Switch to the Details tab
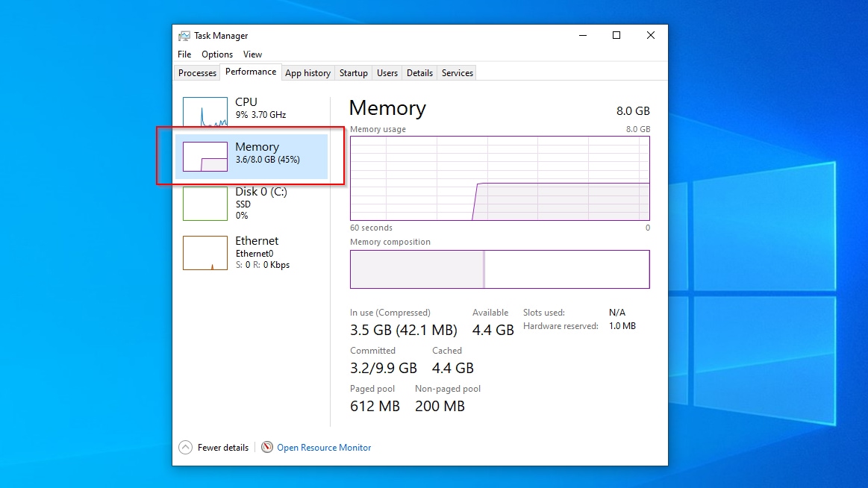 click(x=419, y=73)
